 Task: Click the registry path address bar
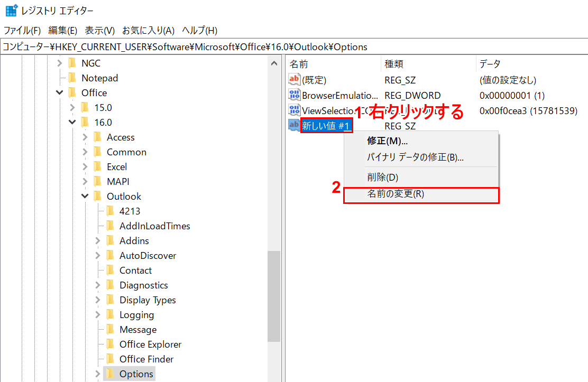pyautogui.click(x=294, y=46)
